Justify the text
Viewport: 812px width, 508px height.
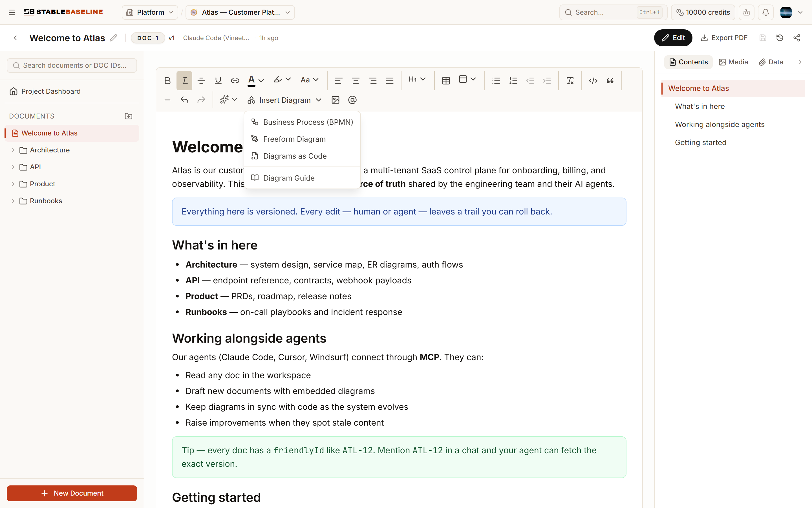(x=390, y=81)
